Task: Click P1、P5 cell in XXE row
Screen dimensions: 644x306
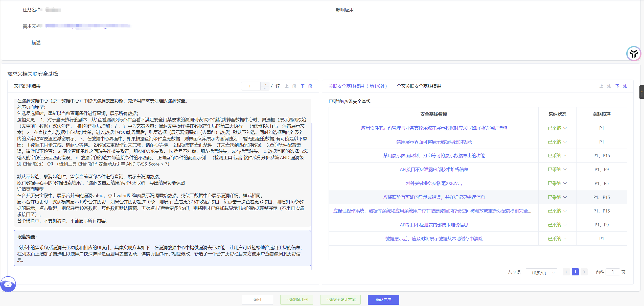Action: coord(602,183)
